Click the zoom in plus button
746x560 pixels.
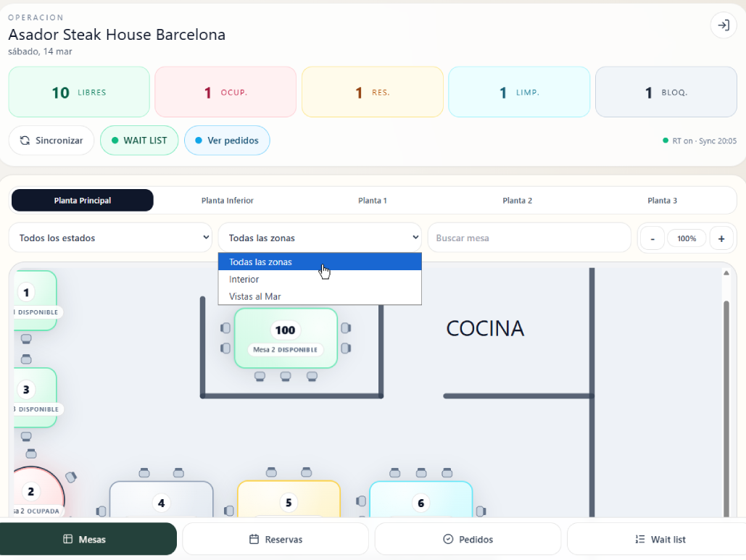pos(721,238)
